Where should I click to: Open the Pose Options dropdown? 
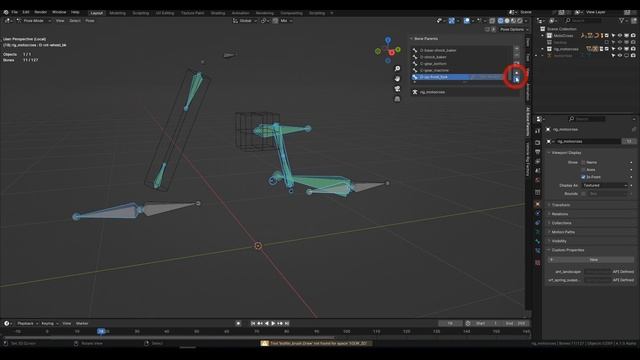513,29
